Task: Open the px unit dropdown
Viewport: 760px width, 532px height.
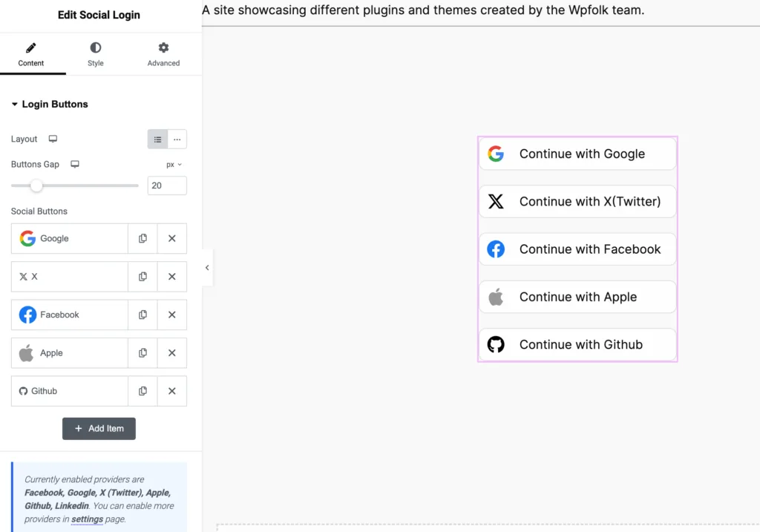Action: [174, 165]
